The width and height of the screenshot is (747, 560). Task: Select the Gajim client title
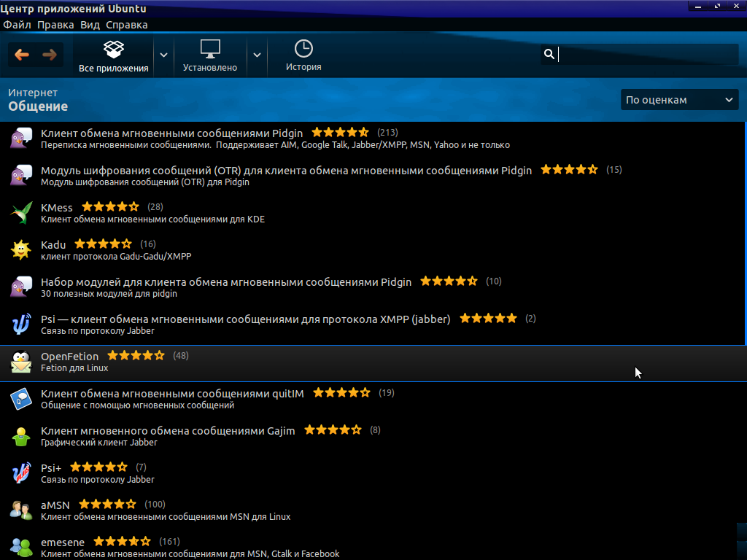coord(168,431)
